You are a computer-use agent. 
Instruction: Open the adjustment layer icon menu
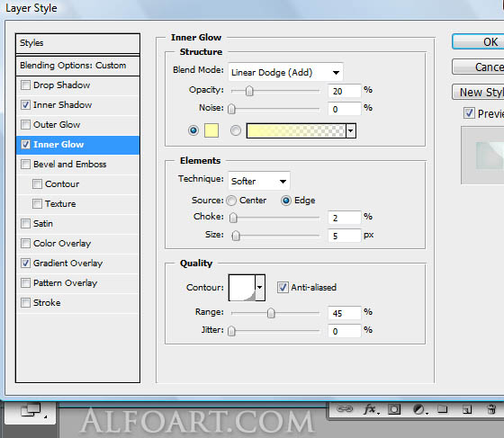(420, 409)
